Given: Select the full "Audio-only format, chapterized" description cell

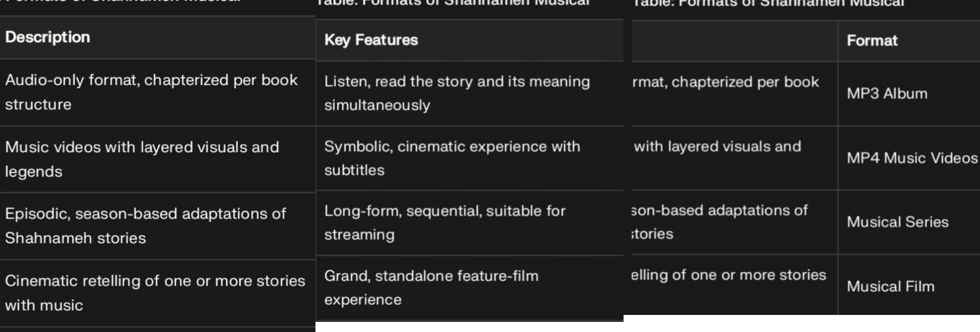Looking at the screenshot, I should pos(151,92).
